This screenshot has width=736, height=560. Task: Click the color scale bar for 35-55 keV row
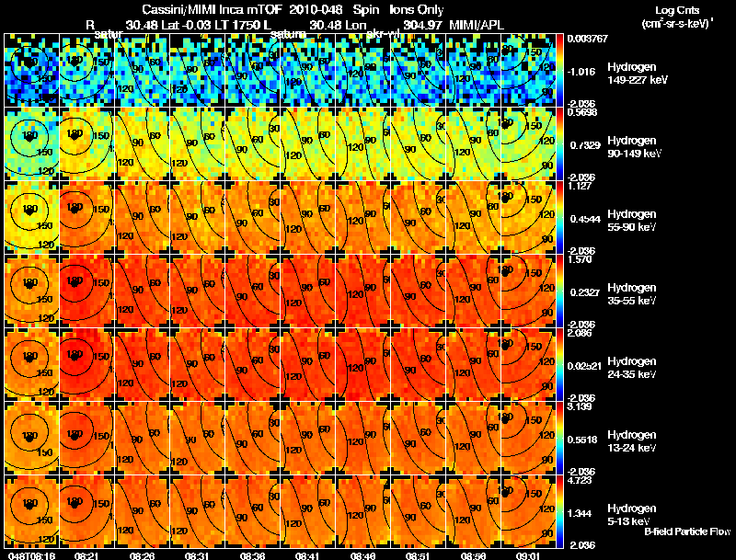[x=559, y=291]
